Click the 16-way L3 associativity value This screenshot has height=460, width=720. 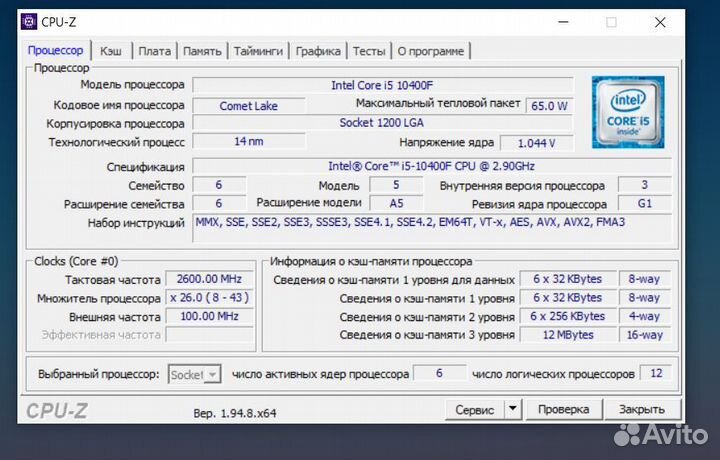[645, 335]
